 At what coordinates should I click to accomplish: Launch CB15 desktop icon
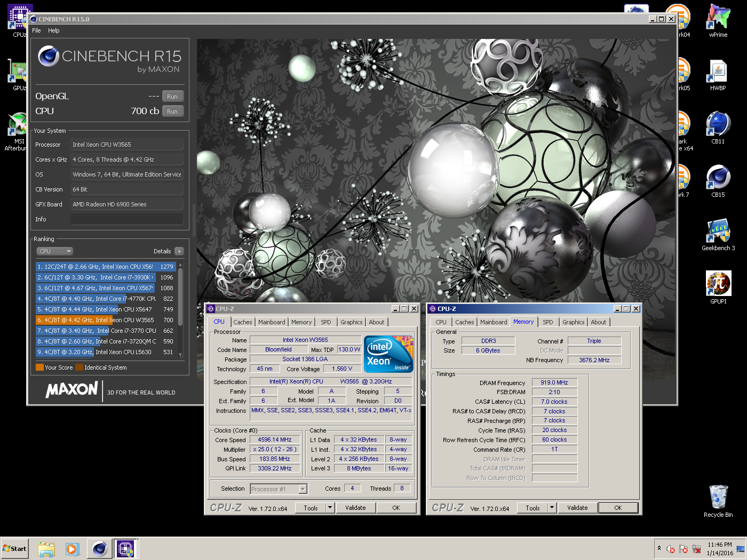tap(718, 181)
